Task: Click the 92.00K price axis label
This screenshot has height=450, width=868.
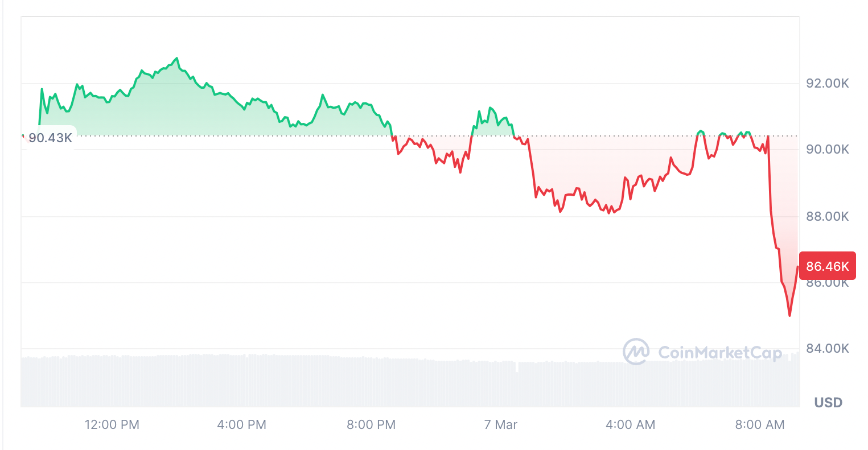Action: tap(828, 84)
